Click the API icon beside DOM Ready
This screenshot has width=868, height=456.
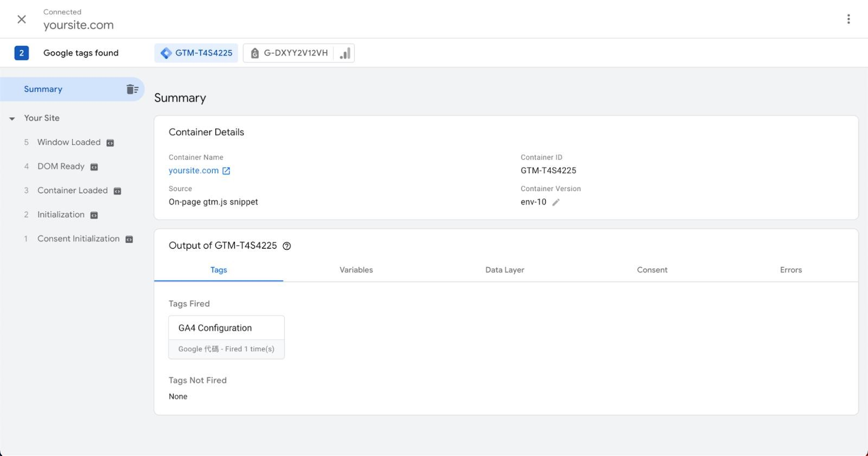(94, 167)
